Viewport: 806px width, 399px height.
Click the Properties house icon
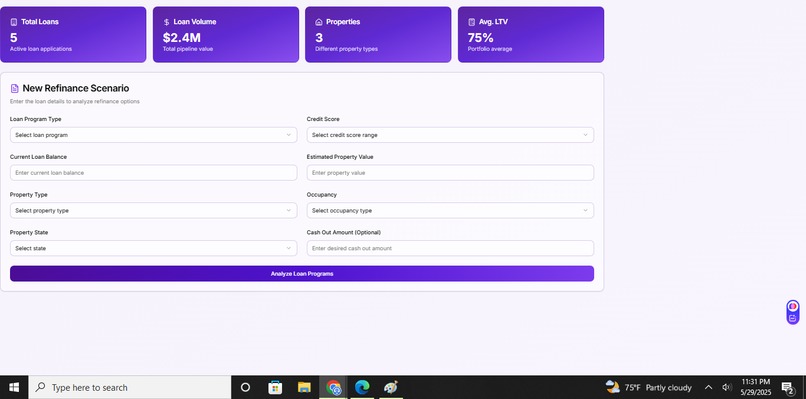[x=319, y=22]
